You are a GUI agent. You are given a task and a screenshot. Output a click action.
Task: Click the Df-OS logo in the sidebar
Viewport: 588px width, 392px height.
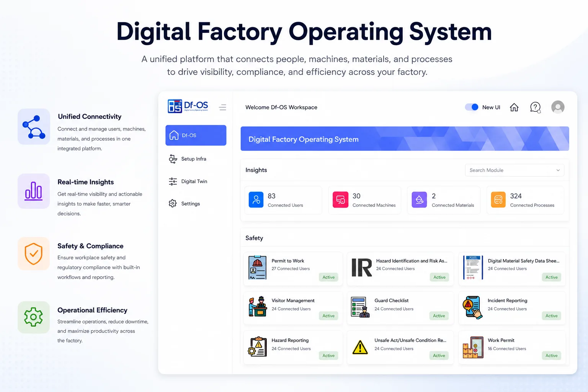click(x=188, y=106)
